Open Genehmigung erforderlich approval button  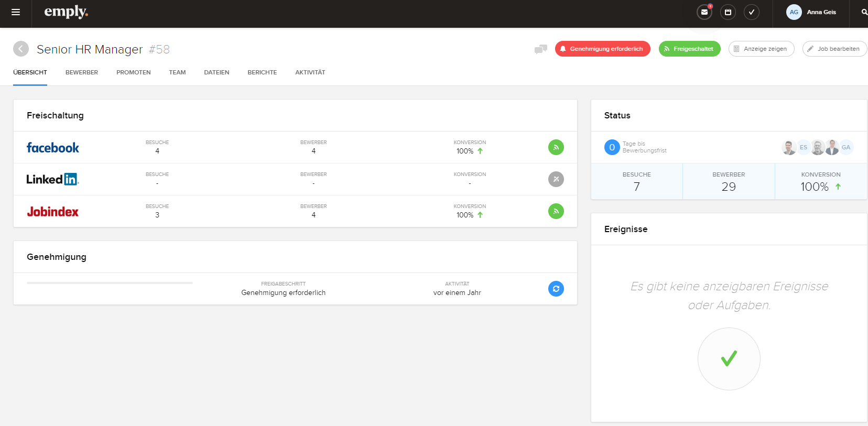[x=602, y=49]
